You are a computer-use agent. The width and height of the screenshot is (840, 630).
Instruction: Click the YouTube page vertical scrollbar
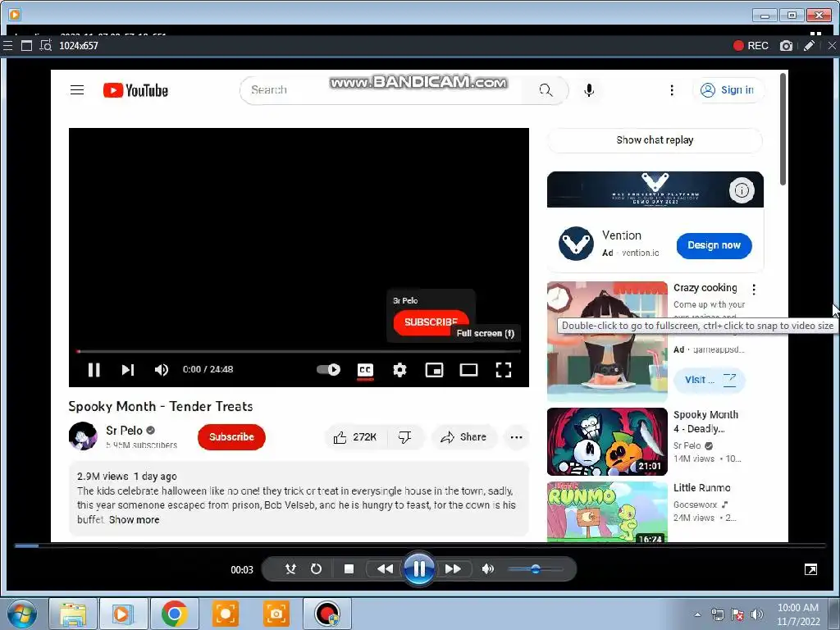[x=783, y=129]
